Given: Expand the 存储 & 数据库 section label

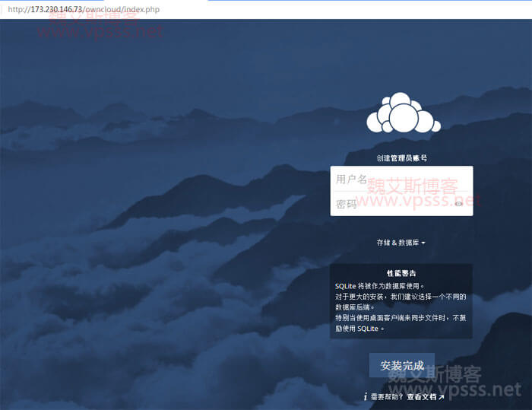Looking at the screenshot, I should tap(397, 243).
